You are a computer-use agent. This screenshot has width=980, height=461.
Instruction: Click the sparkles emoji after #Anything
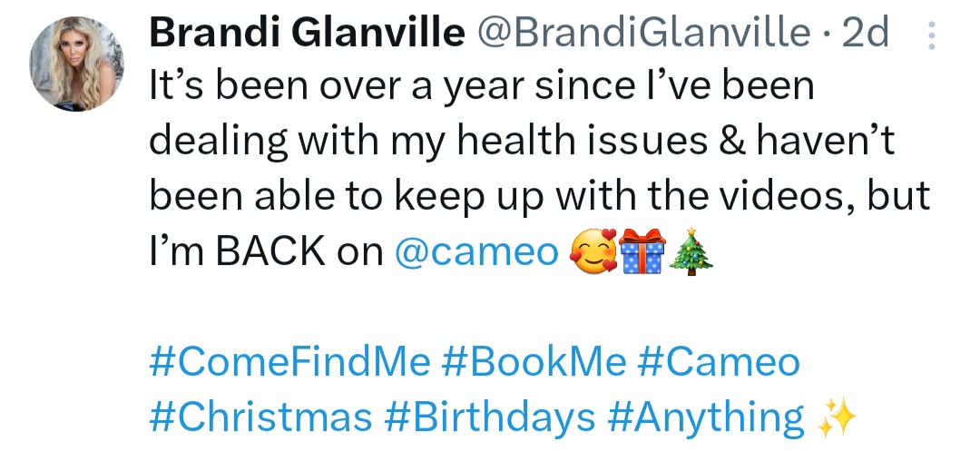[837, 418]
